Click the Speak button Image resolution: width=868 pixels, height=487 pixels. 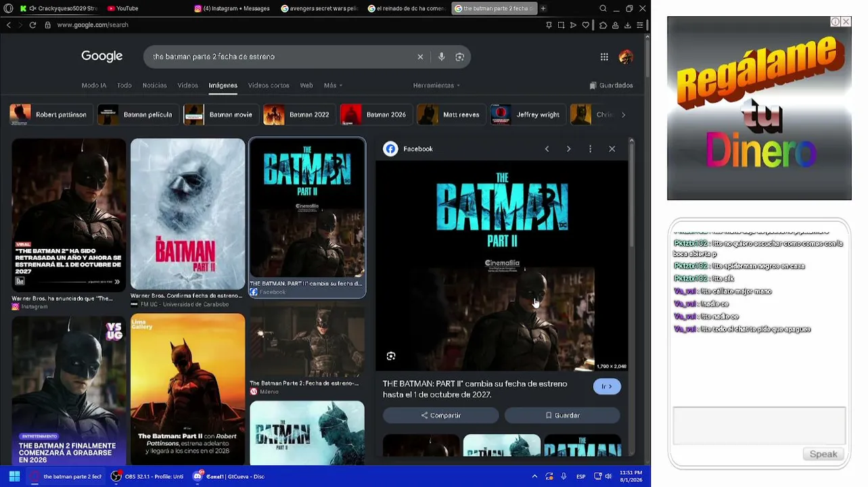(x=823, y=454)
